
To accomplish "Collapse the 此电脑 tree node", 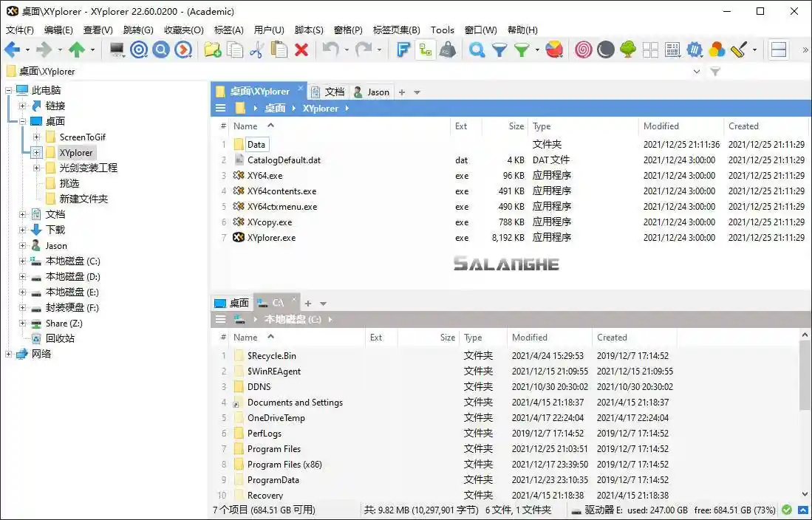I will click(x=7, y=89).
